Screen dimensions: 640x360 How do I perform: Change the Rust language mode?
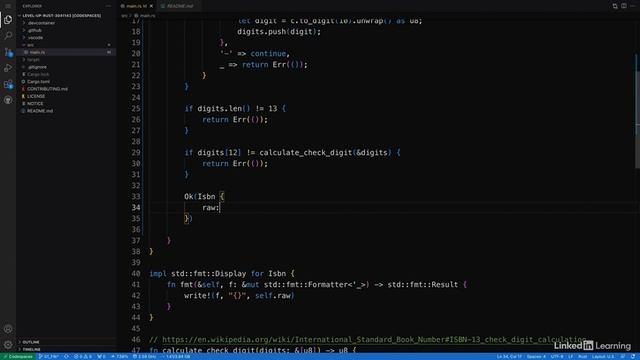click(x=583, y=357)
